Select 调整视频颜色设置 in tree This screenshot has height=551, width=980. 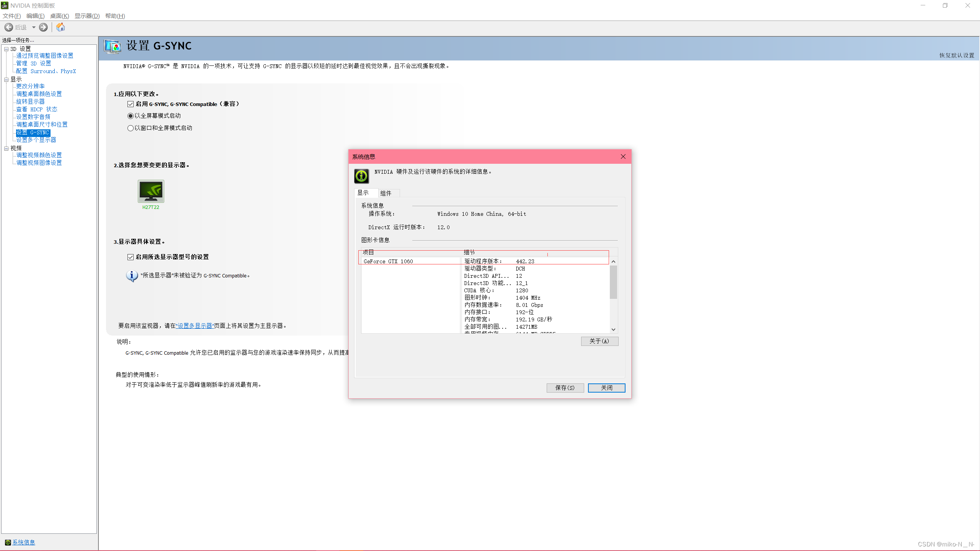pyautogui.click(x=39, y=155)
